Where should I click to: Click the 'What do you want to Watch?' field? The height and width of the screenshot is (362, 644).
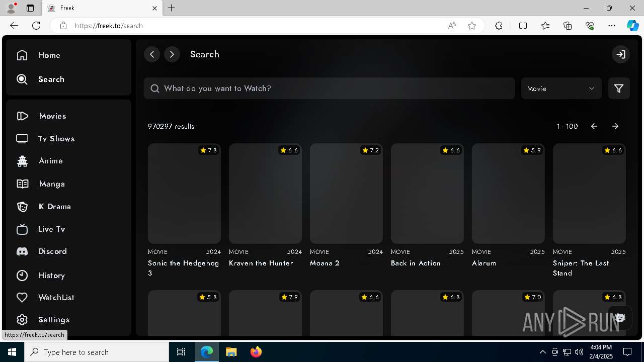[x=330, y=88]
